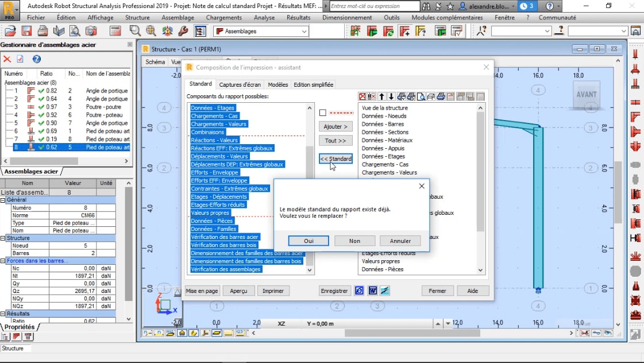
Task: Click the new connection plus icon
Action: (x=404, y=31)
